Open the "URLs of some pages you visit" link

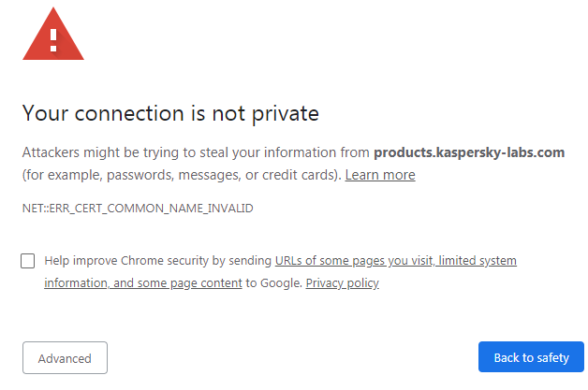[354, 261]
